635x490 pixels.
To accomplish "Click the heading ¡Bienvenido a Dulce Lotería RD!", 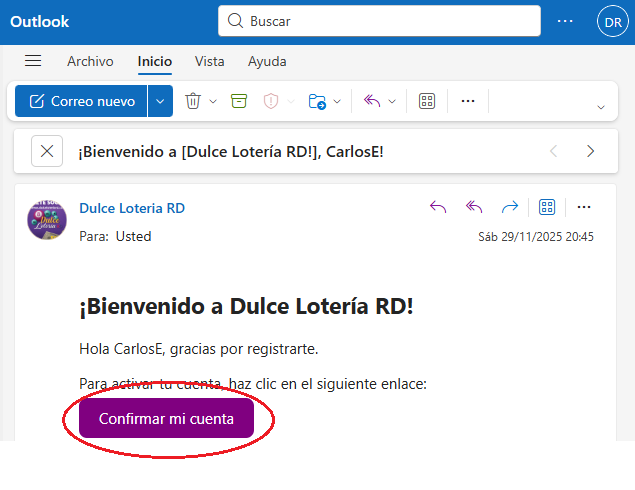I will click(246, 306).
